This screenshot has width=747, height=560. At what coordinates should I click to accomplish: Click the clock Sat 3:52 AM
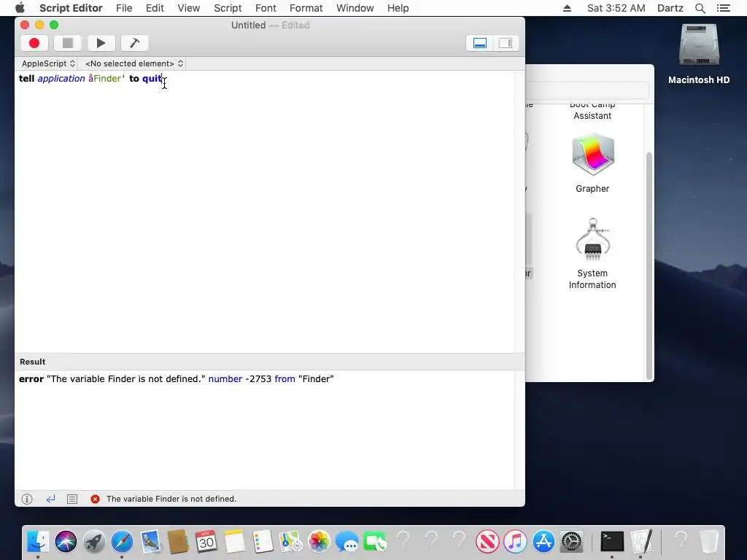[616, 8]
